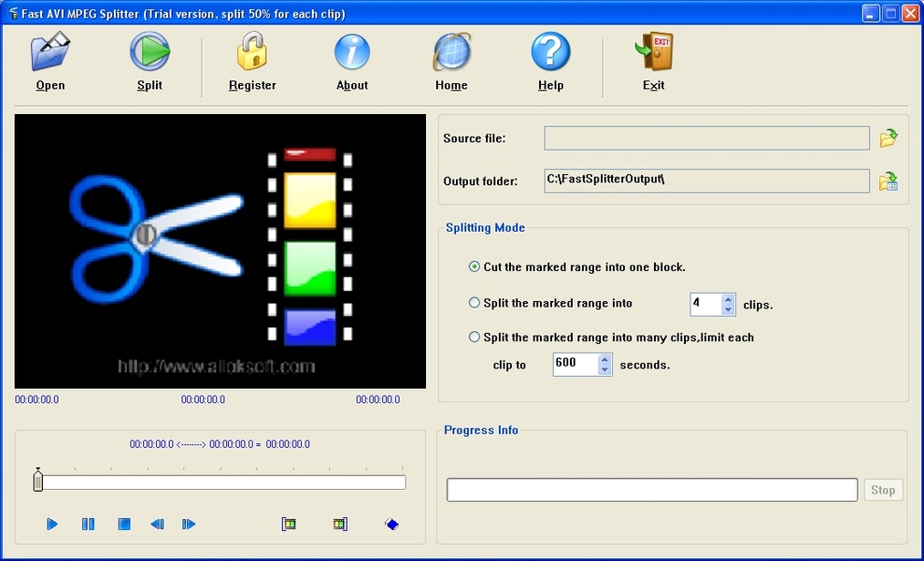Click the blue diamond reset marks icon
The image size is (924, 561).
point(391,524)
